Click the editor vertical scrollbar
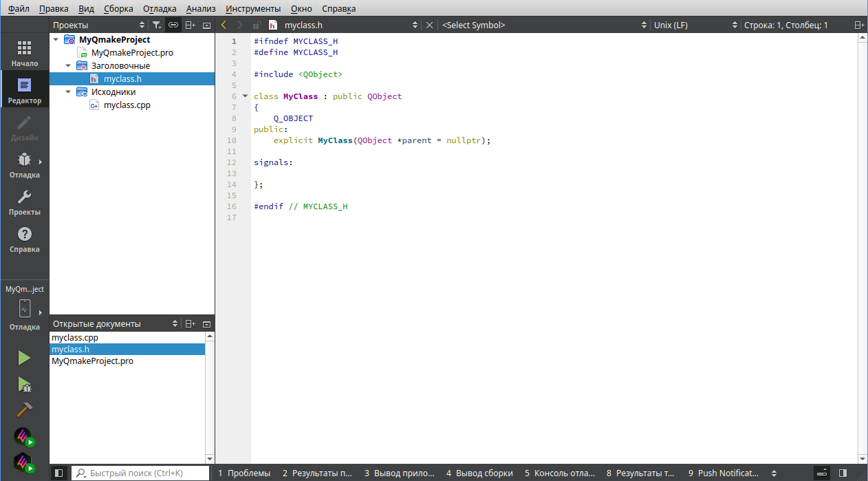 [x=862, y=248]
